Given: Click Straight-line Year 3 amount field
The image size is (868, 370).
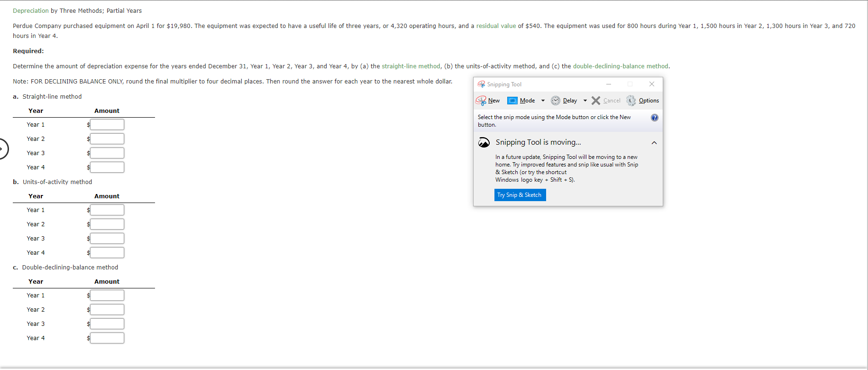Looking at the screenshot, I should [x=107, y=153].
